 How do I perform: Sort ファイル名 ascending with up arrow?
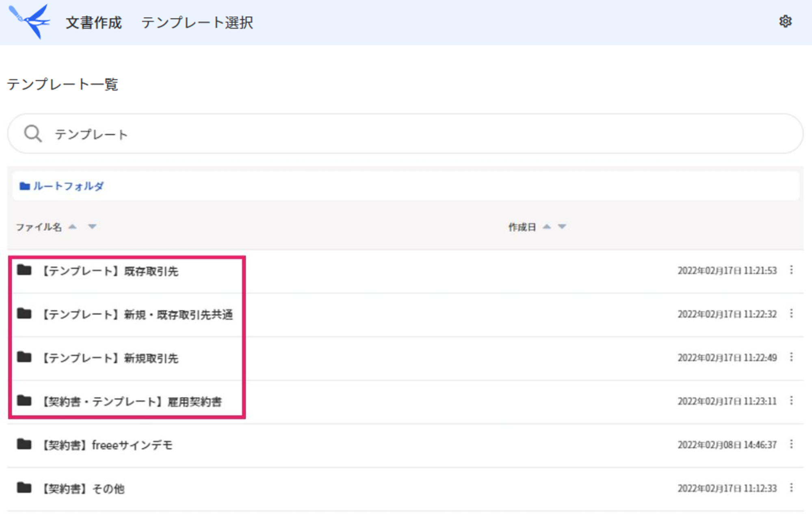73,227
